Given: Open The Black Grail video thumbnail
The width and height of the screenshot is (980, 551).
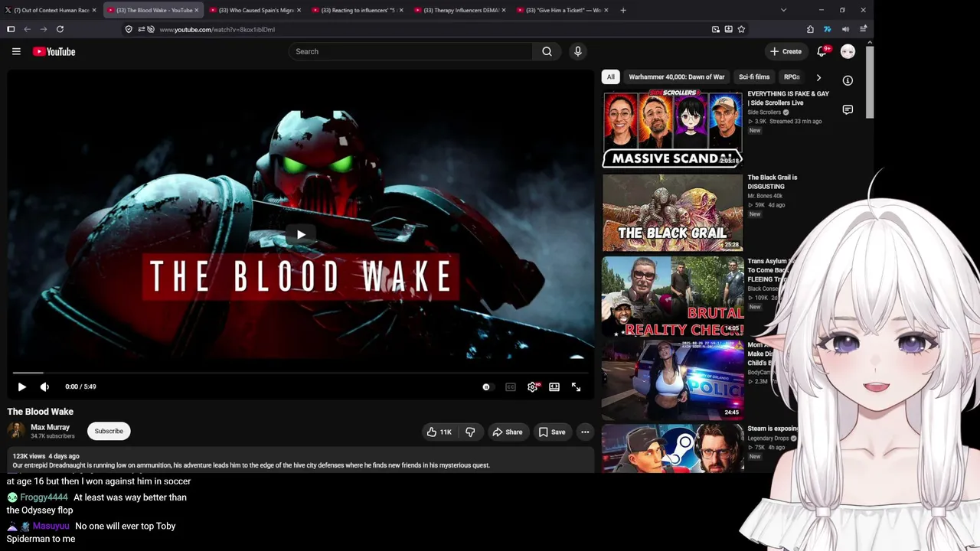Looking at the screenshot, I should click(x=672, y=213).
